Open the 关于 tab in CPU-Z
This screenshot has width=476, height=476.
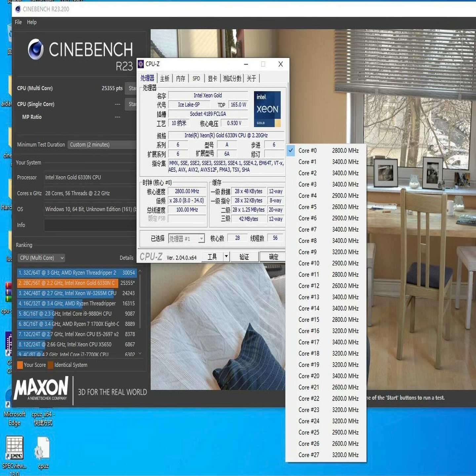[x=252, y=78]
